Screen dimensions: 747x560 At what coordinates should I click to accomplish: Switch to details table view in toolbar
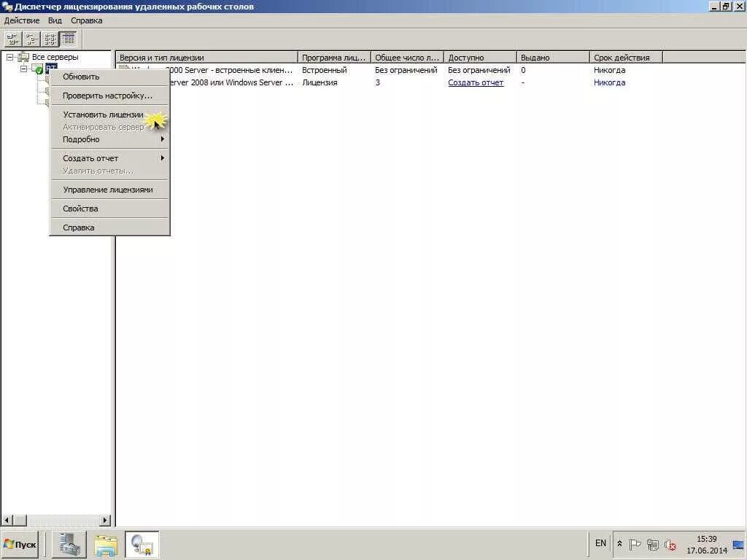[68, 39]
